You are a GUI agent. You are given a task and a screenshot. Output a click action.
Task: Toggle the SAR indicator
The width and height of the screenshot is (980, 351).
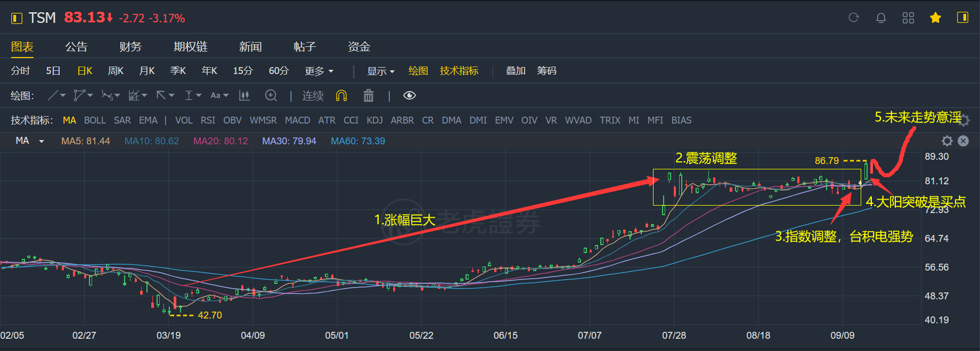tap(122, 120)
